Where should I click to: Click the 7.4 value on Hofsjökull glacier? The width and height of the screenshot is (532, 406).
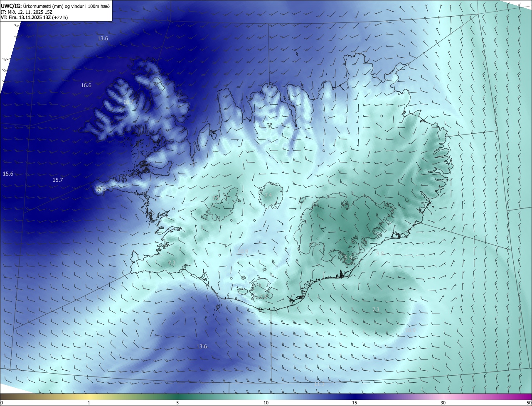(268, 195)
